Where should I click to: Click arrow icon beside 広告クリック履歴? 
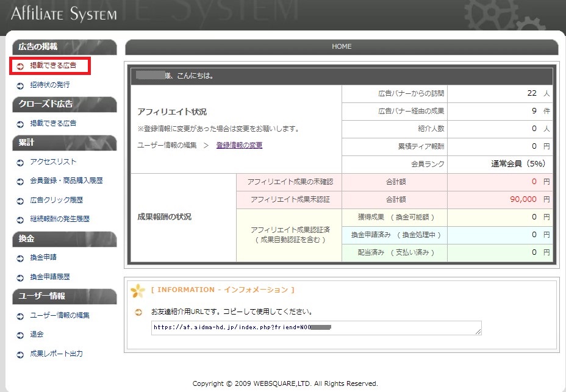[x=20, y=201]
